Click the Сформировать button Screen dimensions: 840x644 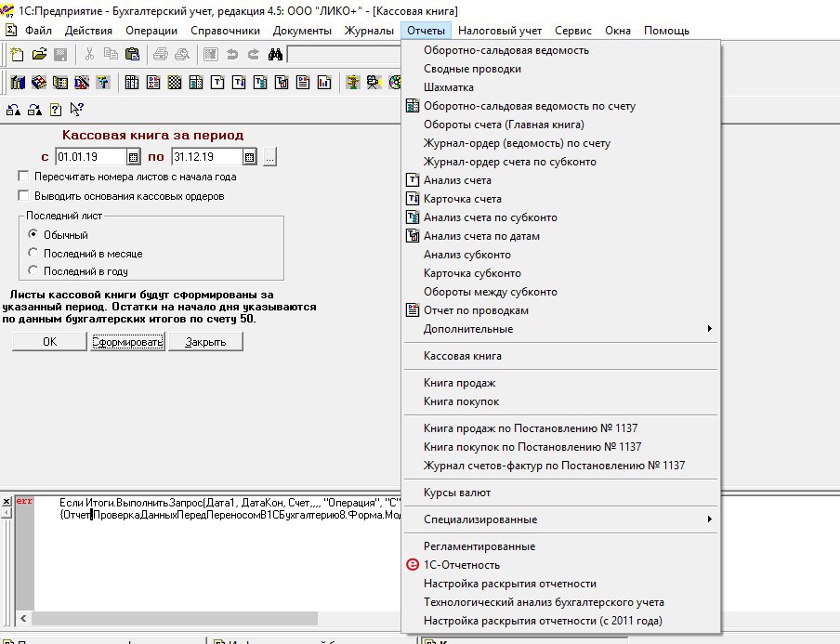127,342
